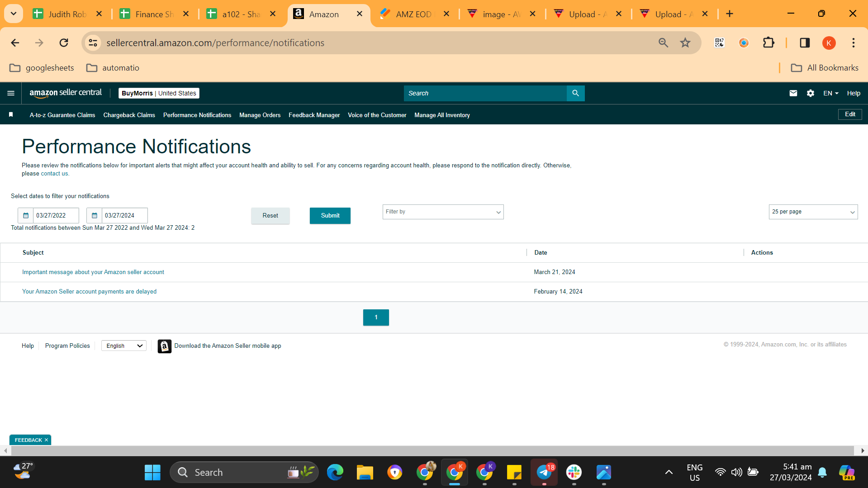Screen dimensions: 868x488
Task: Bookmark this page with the star icon
Action: click(685, 43)
